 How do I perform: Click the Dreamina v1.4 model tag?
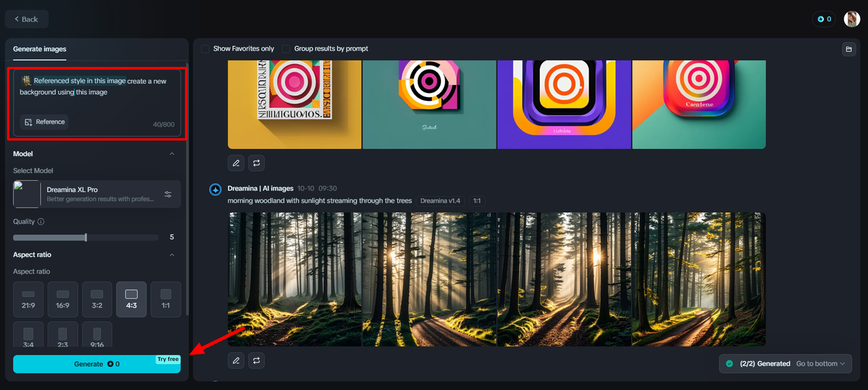click(x=440, y=201)
